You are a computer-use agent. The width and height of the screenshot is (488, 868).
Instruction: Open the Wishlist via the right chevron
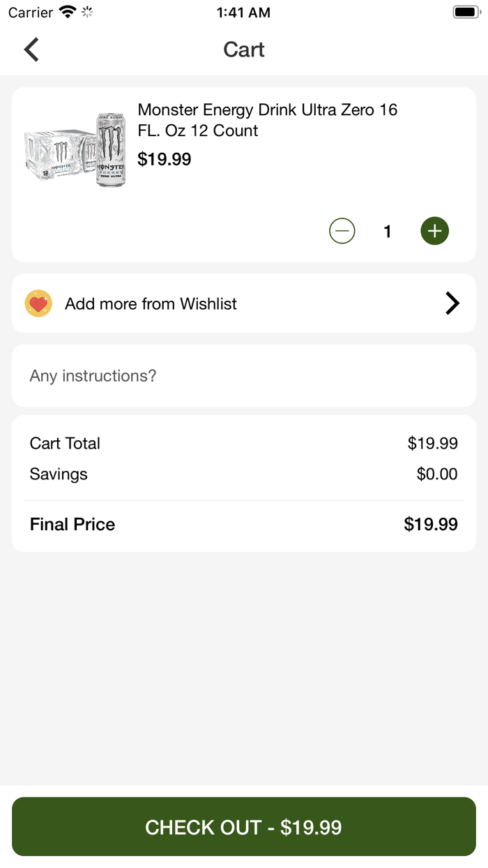pyautogui.click(x=452, y=303)
